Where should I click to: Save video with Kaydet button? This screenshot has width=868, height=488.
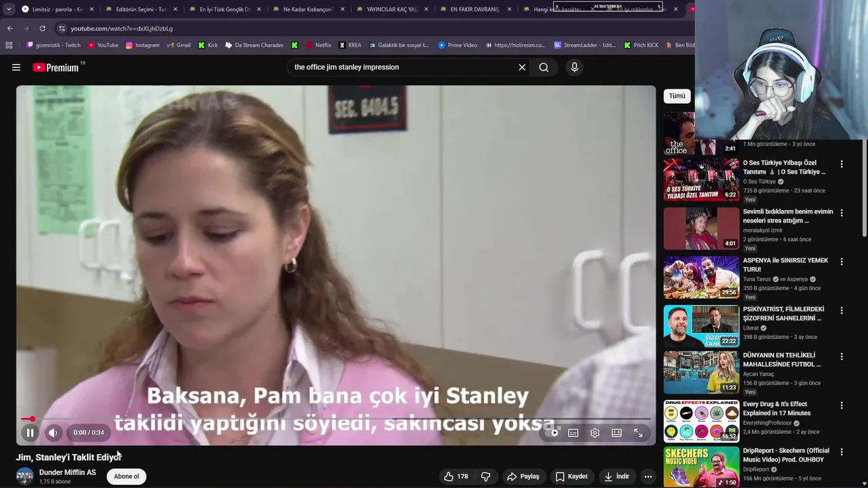(x=572, y=476)
